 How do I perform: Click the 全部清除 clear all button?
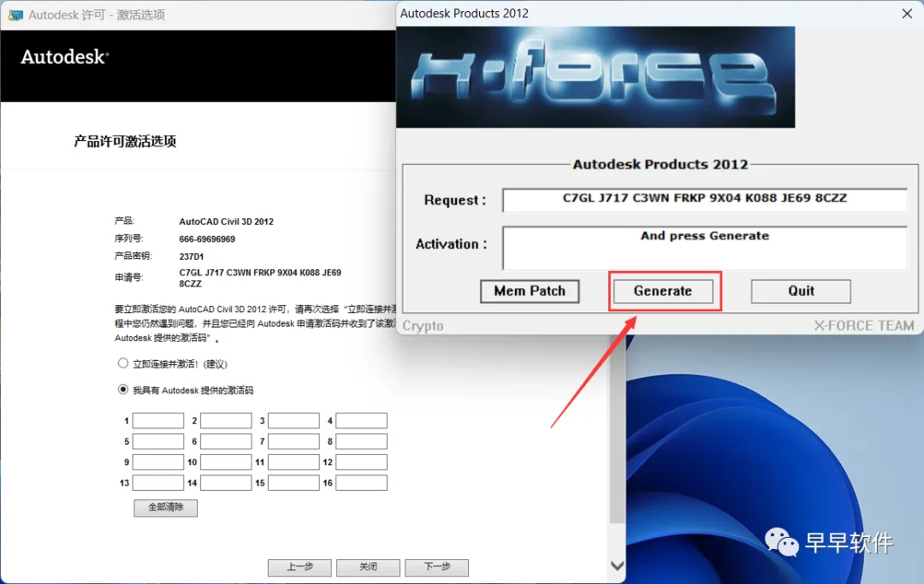166,507
